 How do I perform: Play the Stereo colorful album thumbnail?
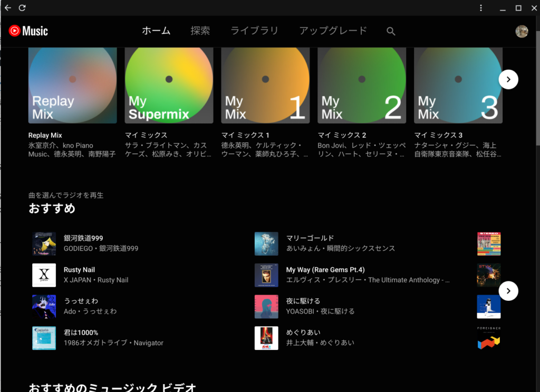489,243
